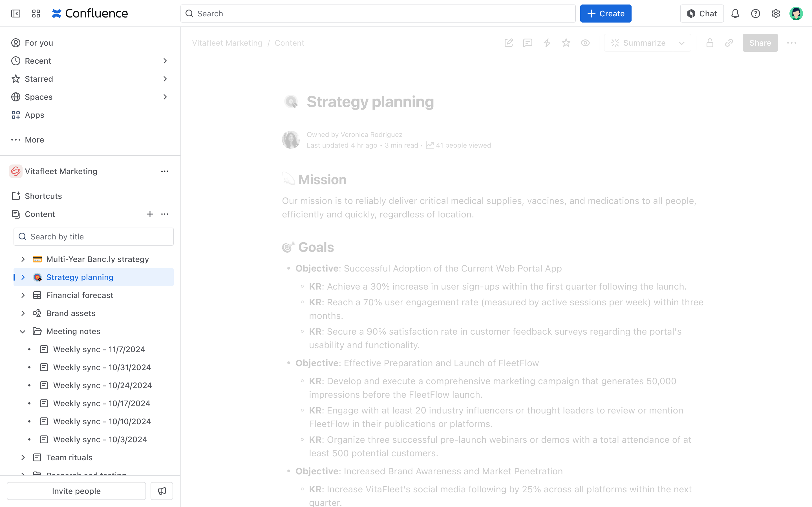Toggle sidebar panel visibility

tap(16, 14)
